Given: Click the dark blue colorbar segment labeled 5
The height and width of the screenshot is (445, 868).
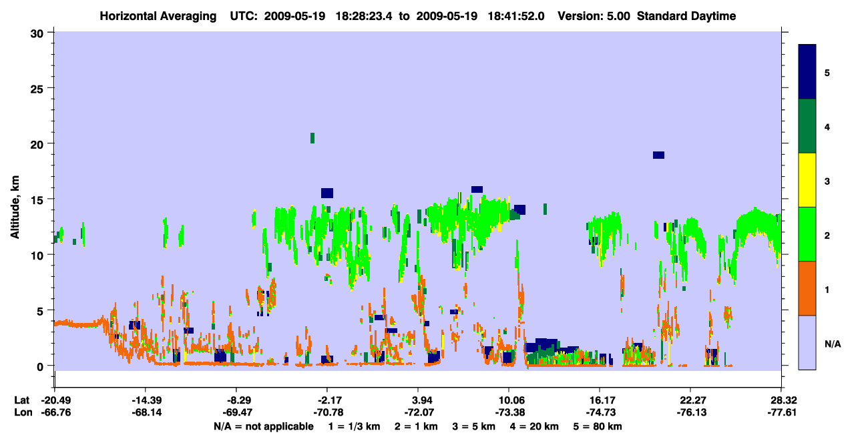Looking at the screenshot, I should [x=807, y=72].
